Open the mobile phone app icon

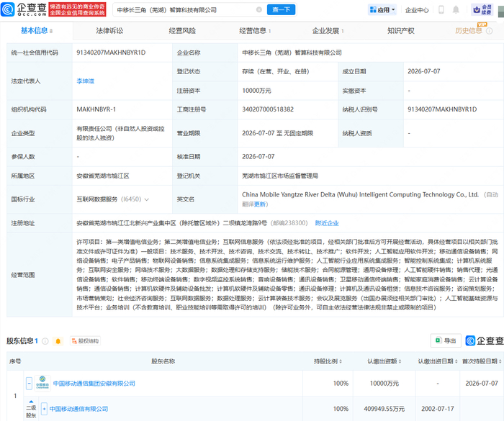point(441,9)
